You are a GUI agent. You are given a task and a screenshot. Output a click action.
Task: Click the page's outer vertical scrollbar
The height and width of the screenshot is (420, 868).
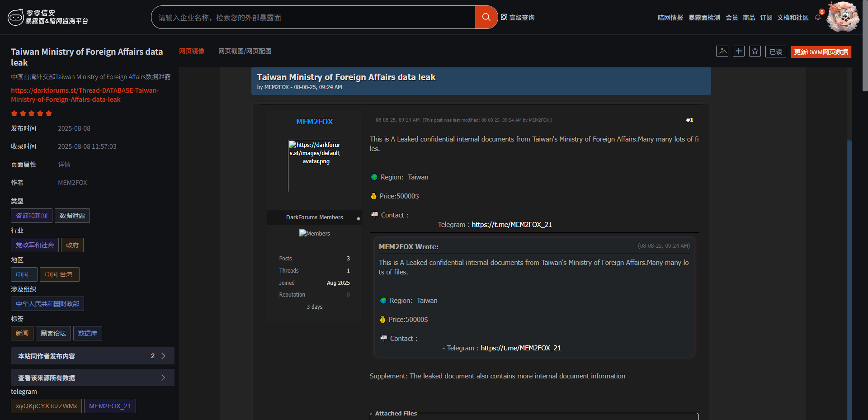click(x=865, y=45)
